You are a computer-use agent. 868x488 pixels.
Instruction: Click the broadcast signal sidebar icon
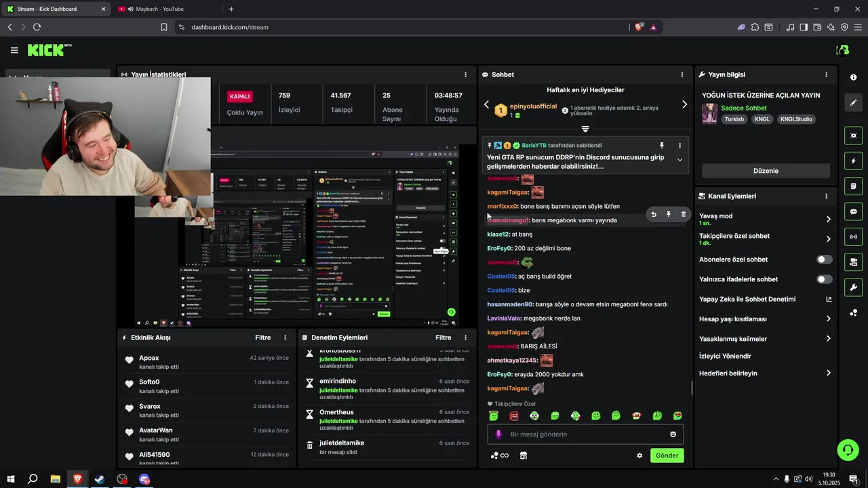click(x=854, y=237)
